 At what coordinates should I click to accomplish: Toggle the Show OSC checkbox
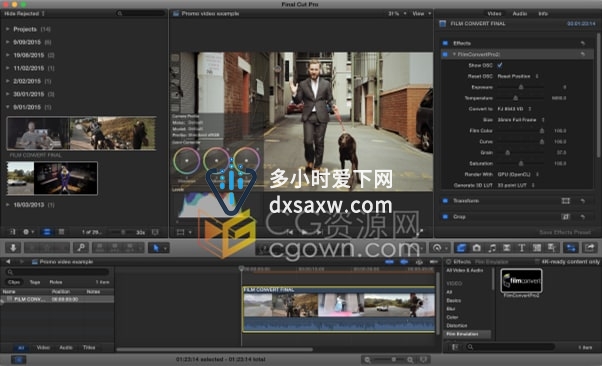point(499,65)
